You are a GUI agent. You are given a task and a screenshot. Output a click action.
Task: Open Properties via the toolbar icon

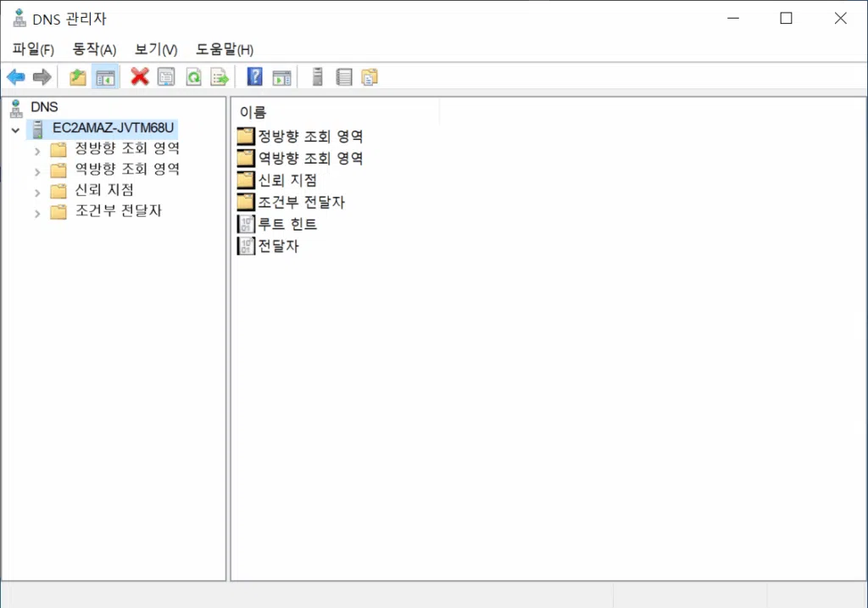pos(166,76)
